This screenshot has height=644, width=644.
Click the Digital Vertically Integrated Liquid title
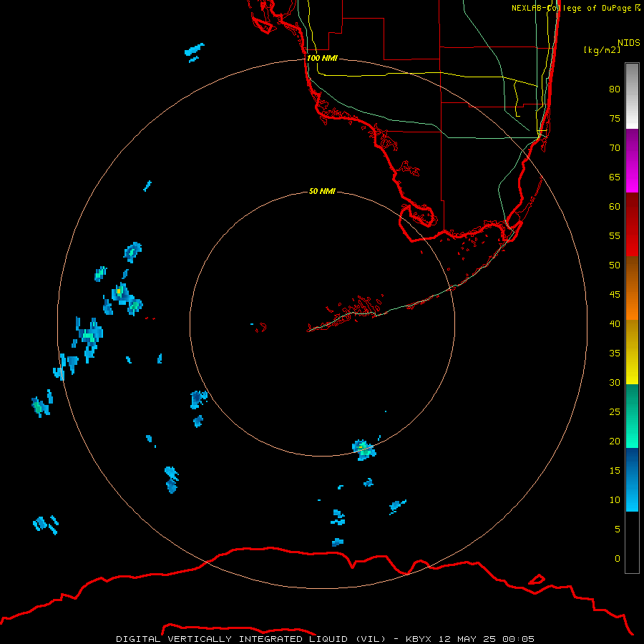pyautogui.click(x=251, y=639)
